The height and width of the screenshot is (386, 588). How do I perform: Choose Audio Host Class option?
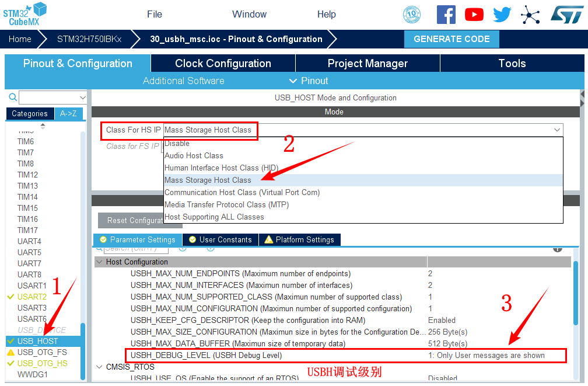[x=194, y=155]
